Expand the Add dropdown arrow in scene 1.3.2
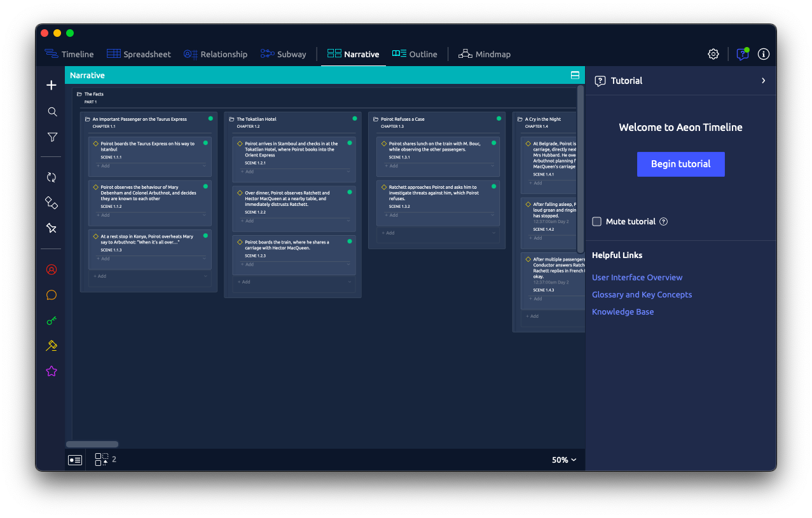The image size is (812, 518). pyautogui.click(x=493, y=215)
